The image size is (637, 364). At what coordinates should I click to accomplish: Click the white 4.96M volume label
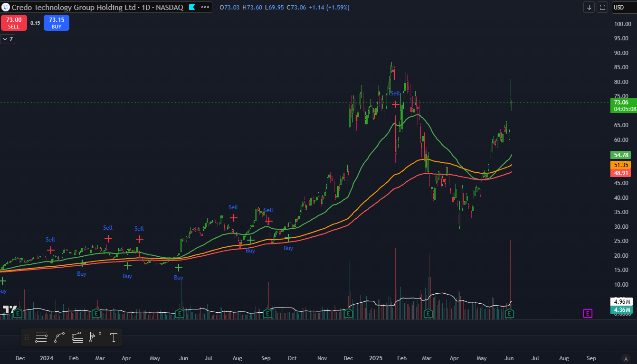click(x=621, y=301)
